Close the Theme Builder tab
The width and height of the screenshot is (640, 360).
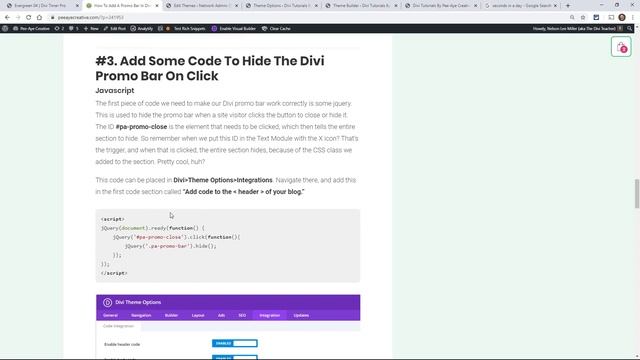click(x=396, y=6)
